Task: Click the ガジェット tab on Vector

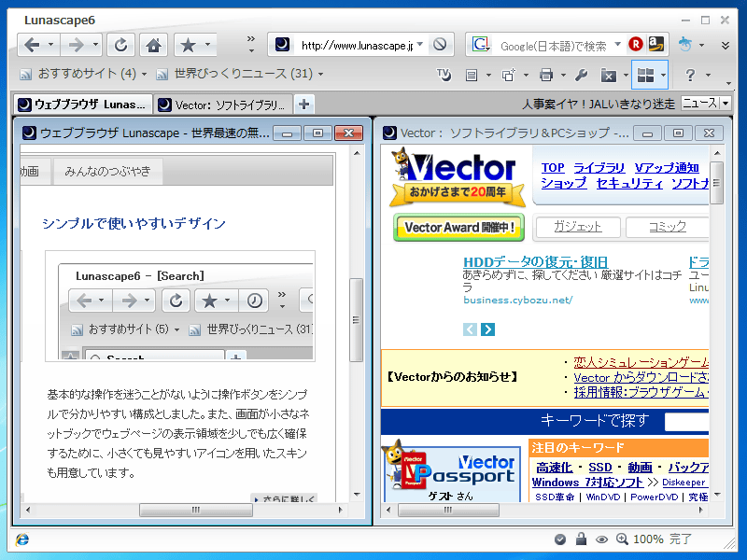Action: [x=578, y=227]
